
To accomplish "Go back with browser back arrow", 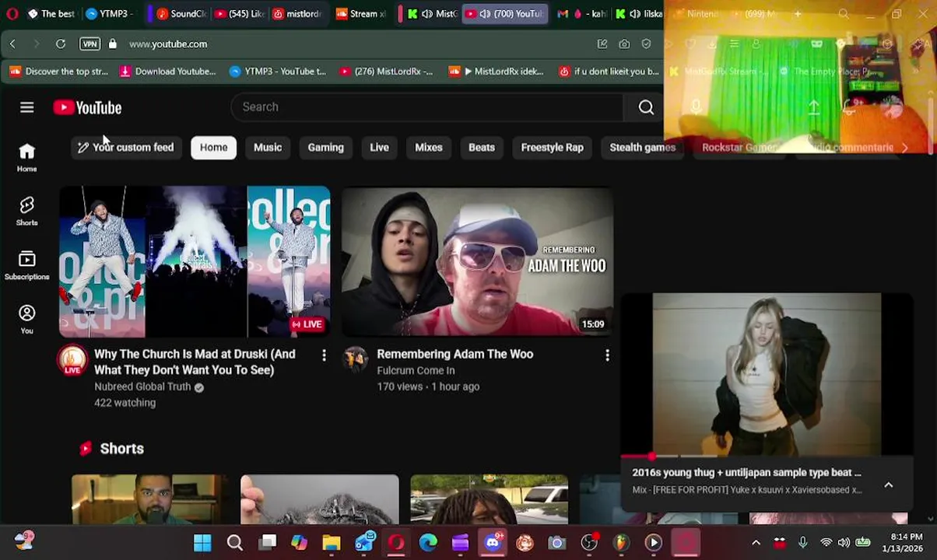I will pyautogui.click(x=12, y=44).
